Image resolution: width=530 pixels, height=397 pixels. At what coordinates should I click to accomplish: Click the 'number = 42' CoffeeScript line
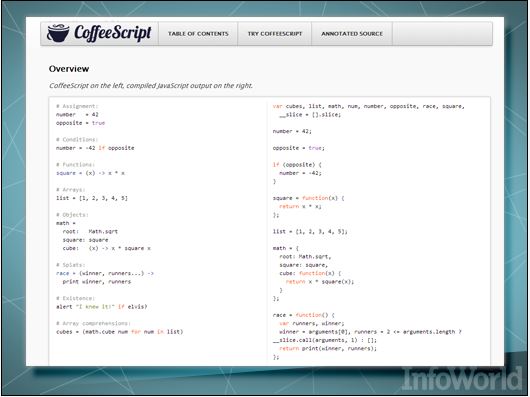pyautogui.click(x=77, y=115)
